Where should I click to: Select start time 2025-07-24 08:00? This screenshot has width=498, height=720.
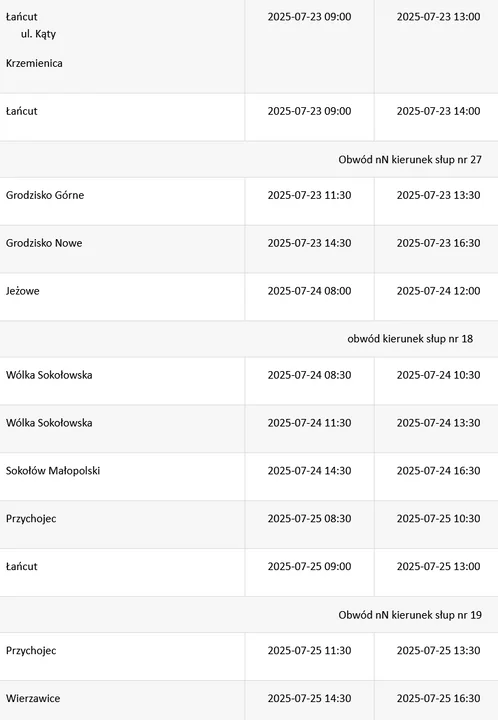pos(309,291)
